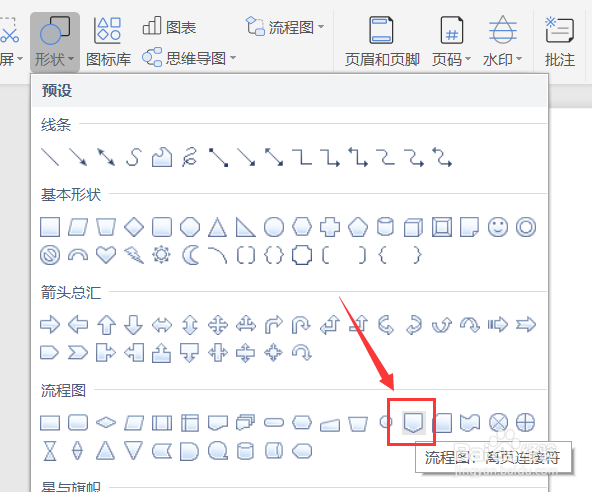Select the elbow connector without arrows
Viewport: 592px width, 492px height.
(302, 157)
